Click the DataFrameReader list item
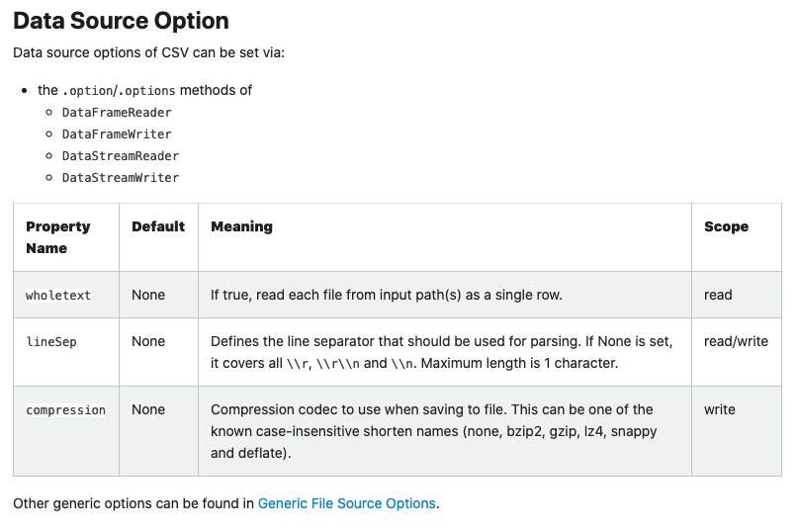800x532 pixels. pos(117,112)
